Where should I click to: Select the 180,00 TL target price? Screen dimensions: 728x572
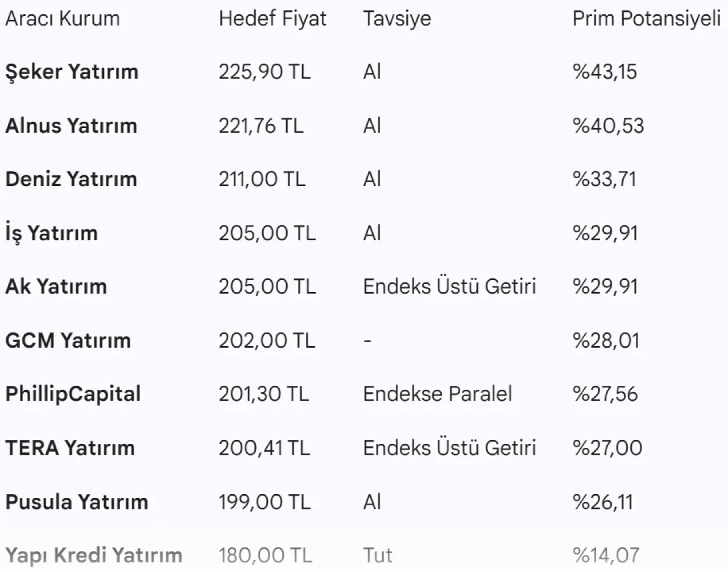265,555
